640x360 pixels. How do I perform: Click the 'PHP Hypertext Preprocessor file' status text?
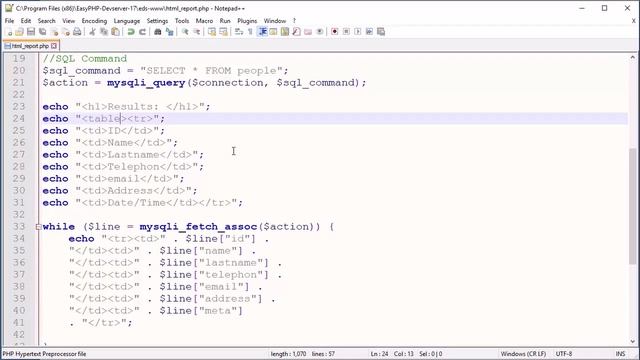point(44,354)
